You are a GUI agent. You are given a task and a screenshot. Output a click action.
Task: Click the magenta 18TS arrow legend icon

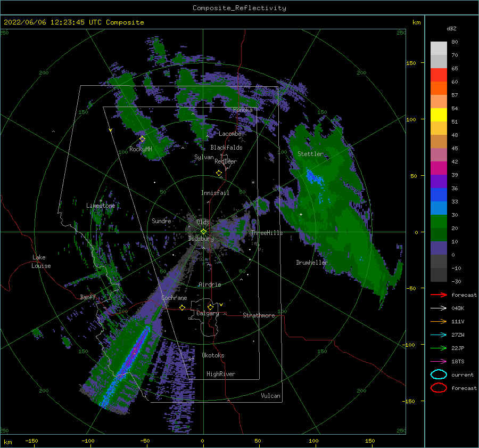click(439, 362)
